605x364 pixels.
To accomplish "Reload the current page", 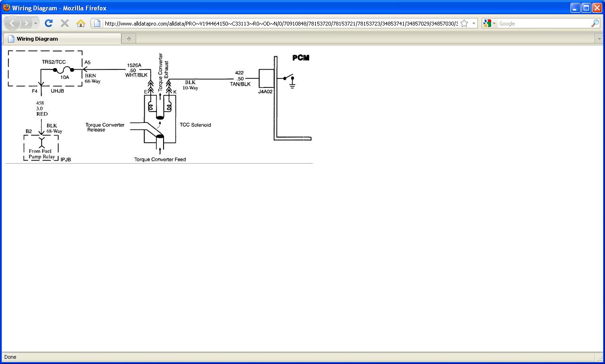I will click(x=48, y=23).
